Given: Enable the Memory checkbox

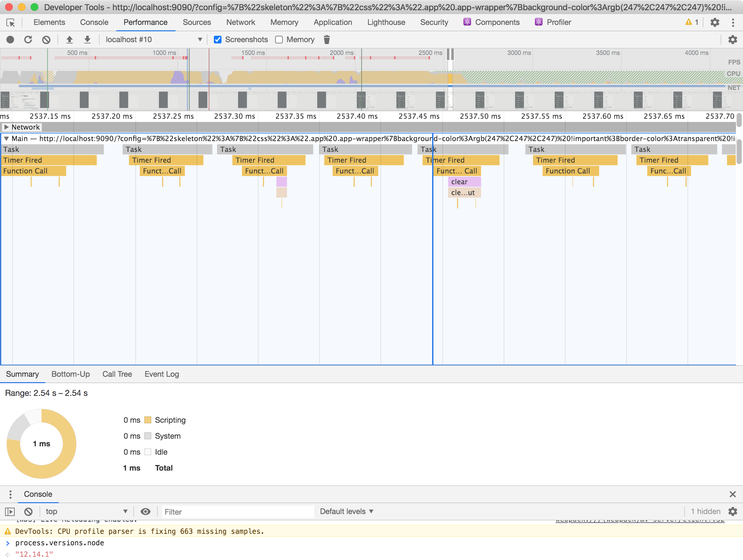Looking at the screenshot, I should 279,40.
